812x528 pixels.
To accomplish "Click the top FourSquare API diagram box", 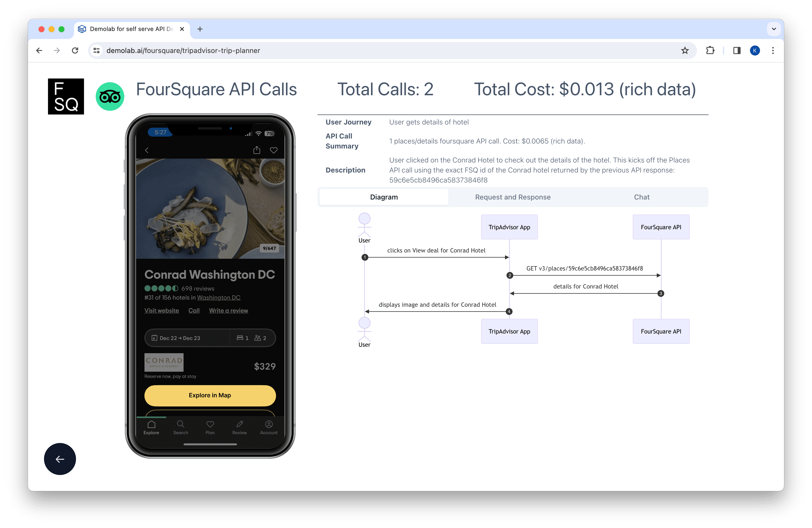I will pos(661,227).
